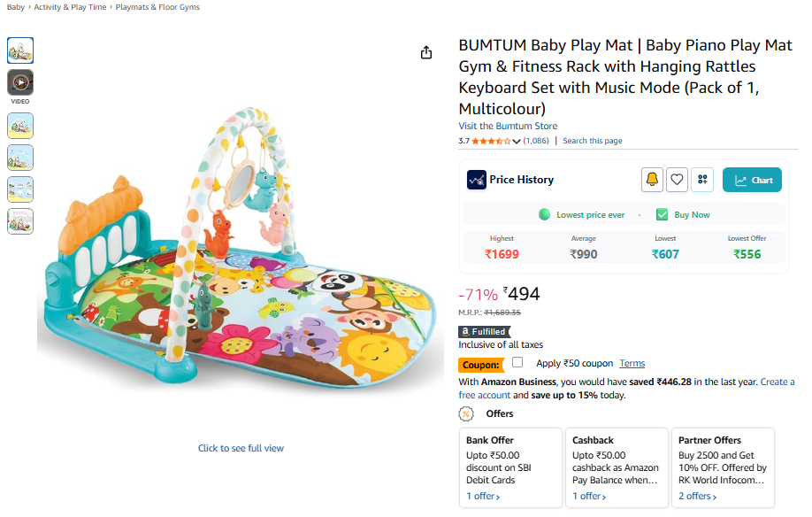Screen dimensions: 812x517
Task: Click the Price History logo icon
Action: tap(477, 180)
